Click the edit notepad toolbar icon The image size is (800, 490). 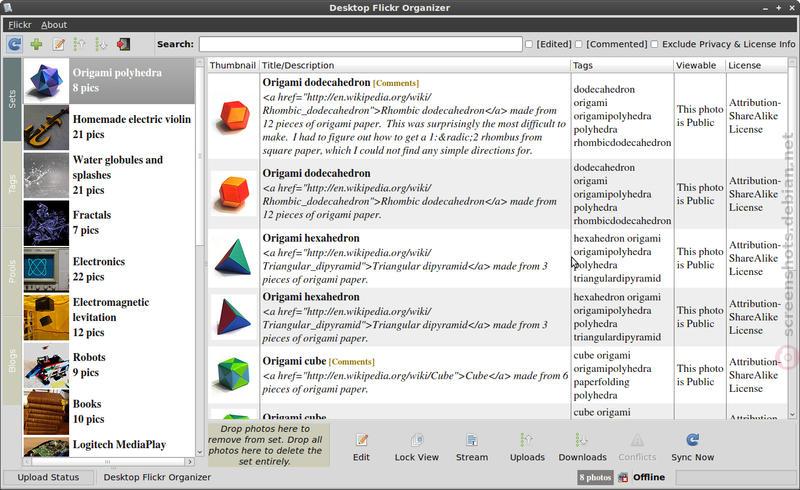point(59,44)
